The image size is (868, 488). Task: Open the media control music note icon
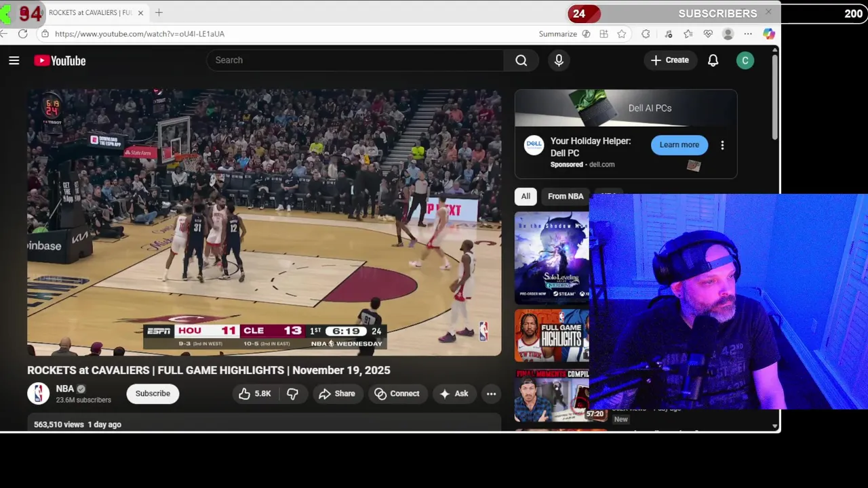[x=669, y=34]
